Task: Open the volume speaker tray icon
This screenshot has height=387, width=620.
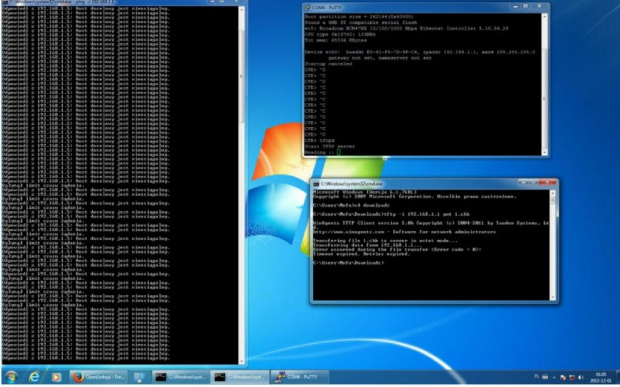Action: tap(581, 378)
